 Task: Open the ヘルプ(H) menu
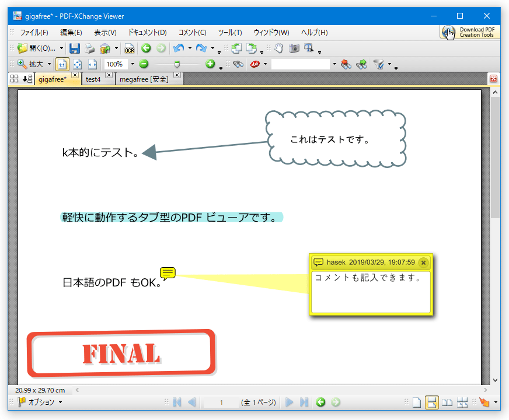314,33
